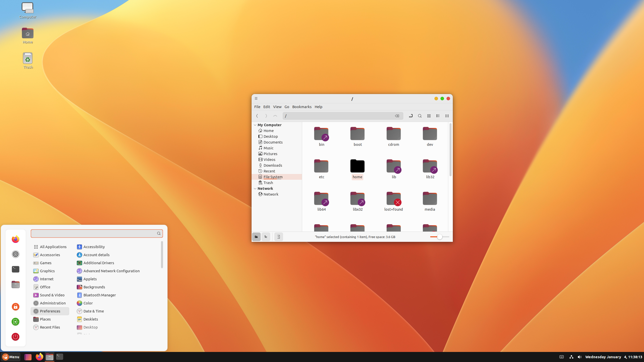Select the etc folder
Image resolution: width=644 pixels, height=362 pixels.
[321, 169]
